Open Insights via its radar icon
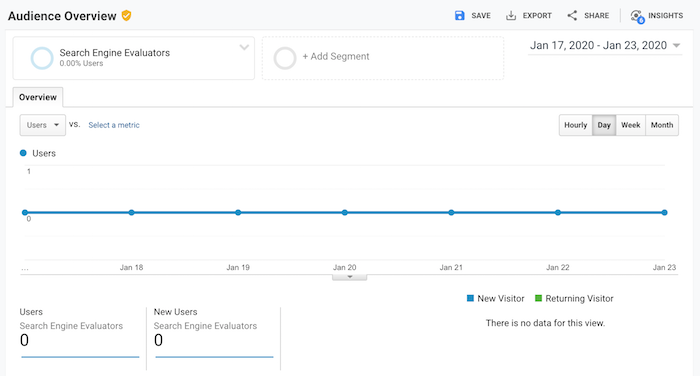 click(637, 17)
